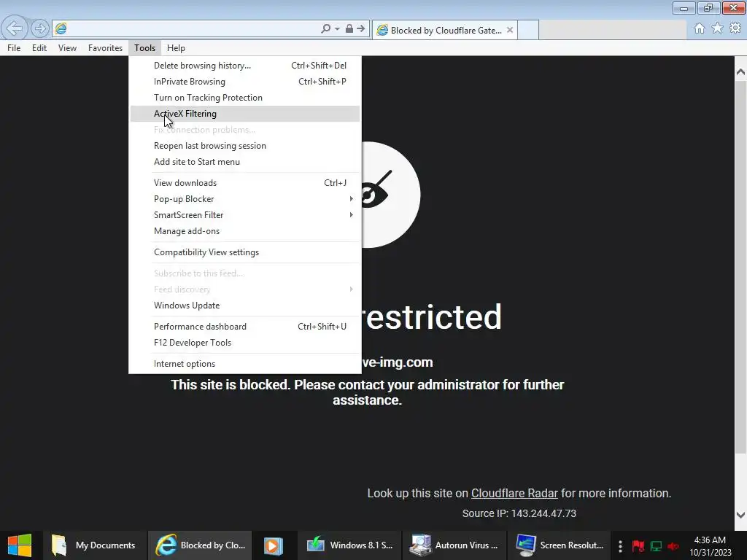Close the open Tools menu
This screenshot has height=560, width=747.
[145, 48]
